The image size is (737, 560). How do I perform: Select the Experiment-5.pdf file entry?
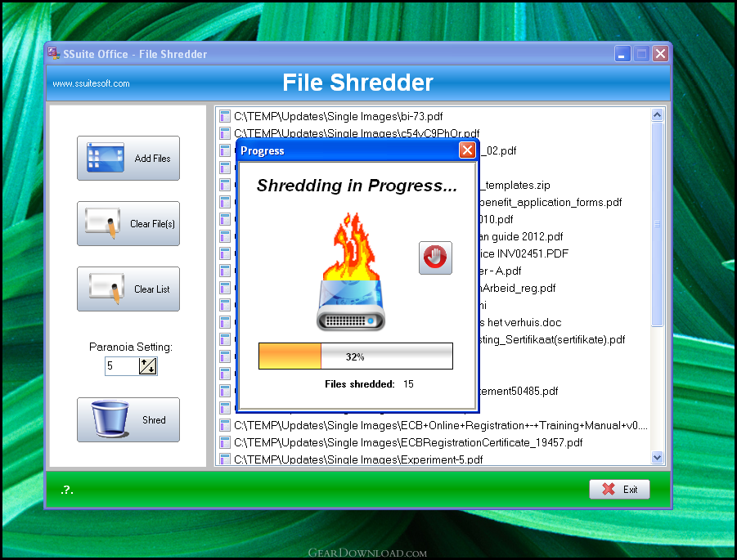point(358,459)
